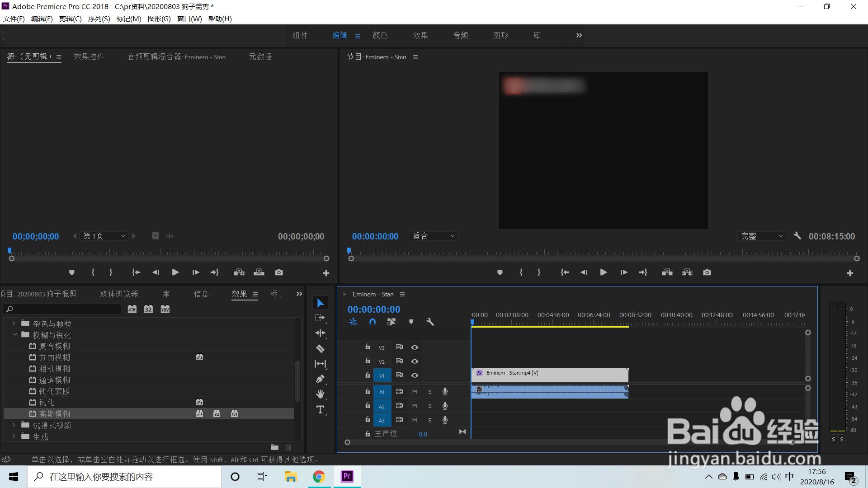Image resolution: width=868 pixels, height=488 pixels.
Task: Select the Ripple Edit tool
Action: (321, 333)
